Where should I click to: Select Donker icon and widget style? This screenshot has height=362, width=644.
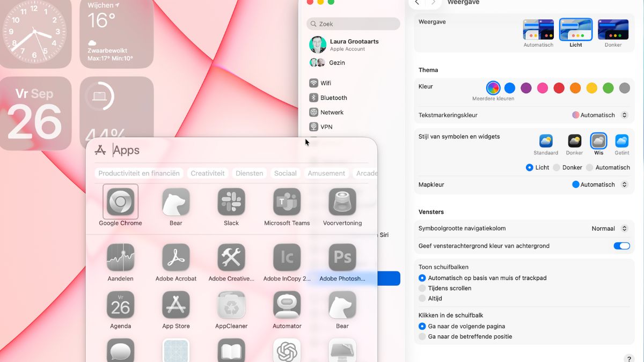(x=574, y=142)
